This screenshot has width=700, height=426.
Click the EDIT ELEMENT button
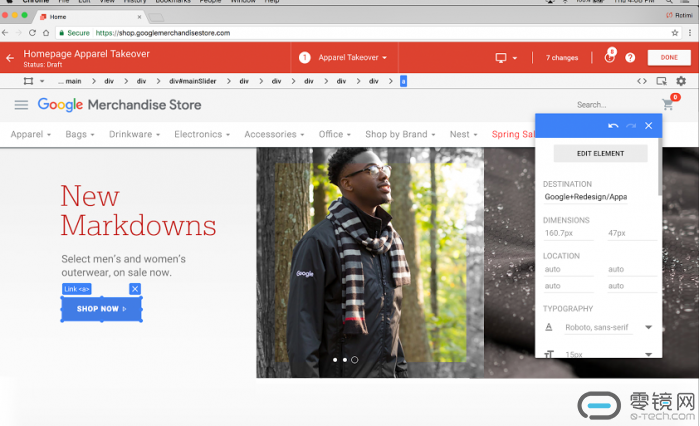pos(600,153)
